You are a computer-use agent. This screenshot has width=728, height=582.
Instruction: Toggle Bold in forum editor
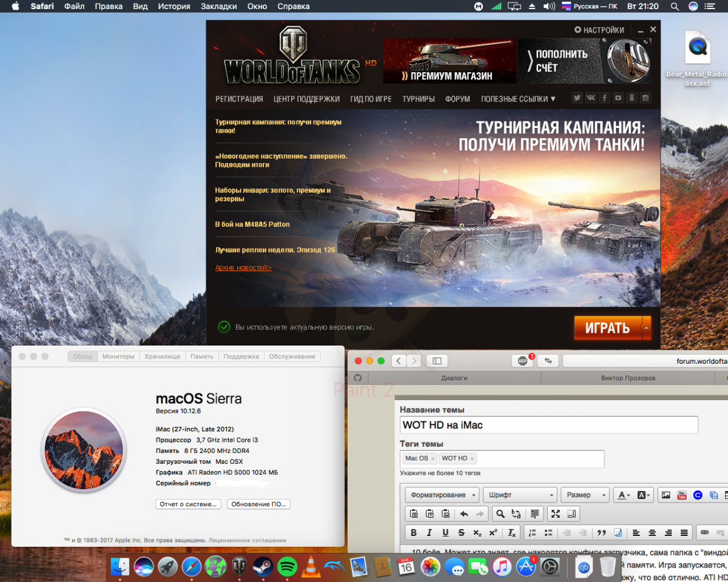point(414,533)
